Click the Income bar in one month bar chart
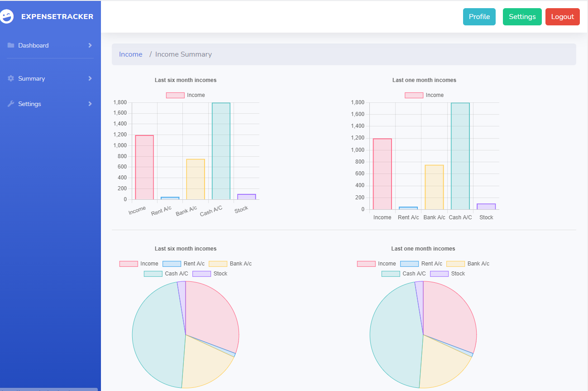The image size is (588, 391). 382,174
